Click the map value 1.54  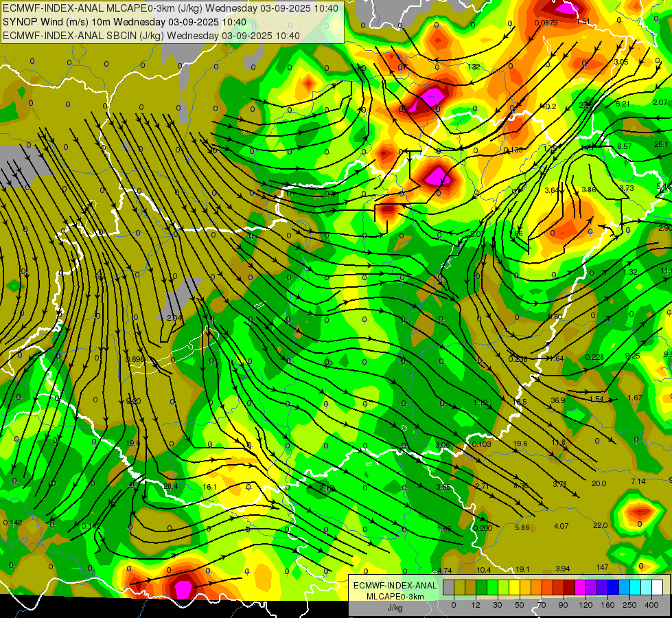tap(596, 399)
